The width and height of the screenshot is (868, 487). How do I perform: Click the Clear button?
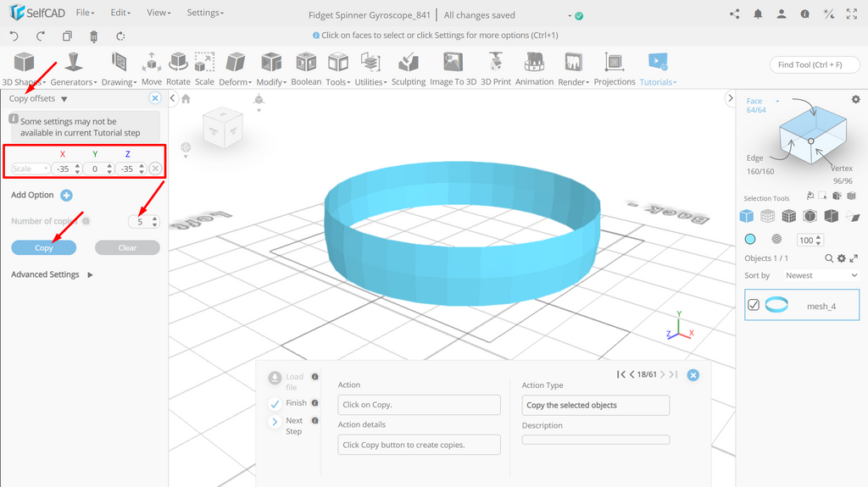click(x=127, y=248)
